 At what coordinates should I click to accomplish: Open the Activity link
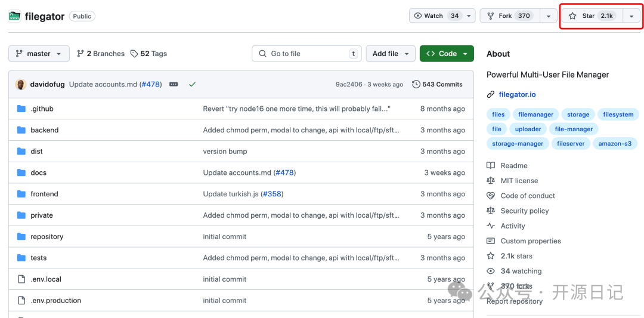point(506,226)
